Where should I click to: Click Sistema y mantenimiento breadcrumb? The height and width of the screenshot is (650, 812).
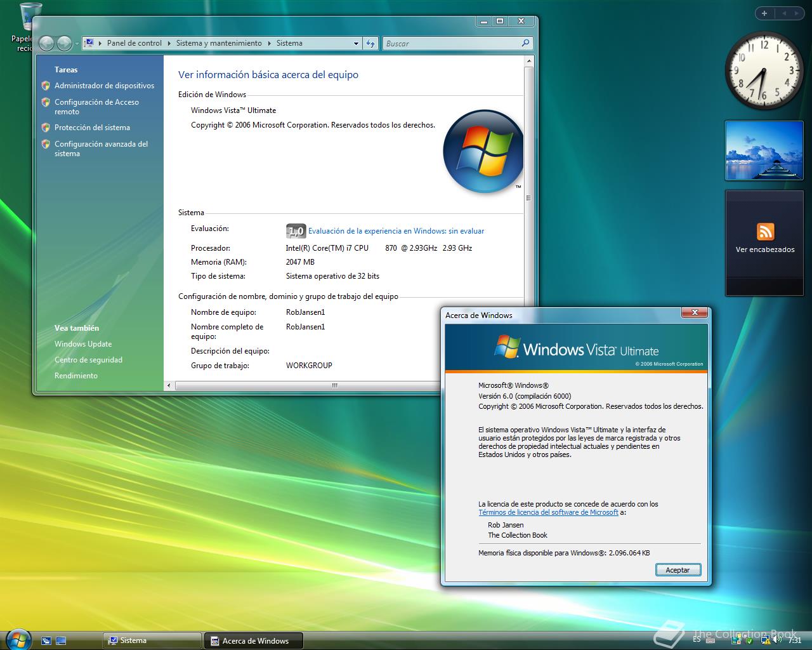[219, 43]
